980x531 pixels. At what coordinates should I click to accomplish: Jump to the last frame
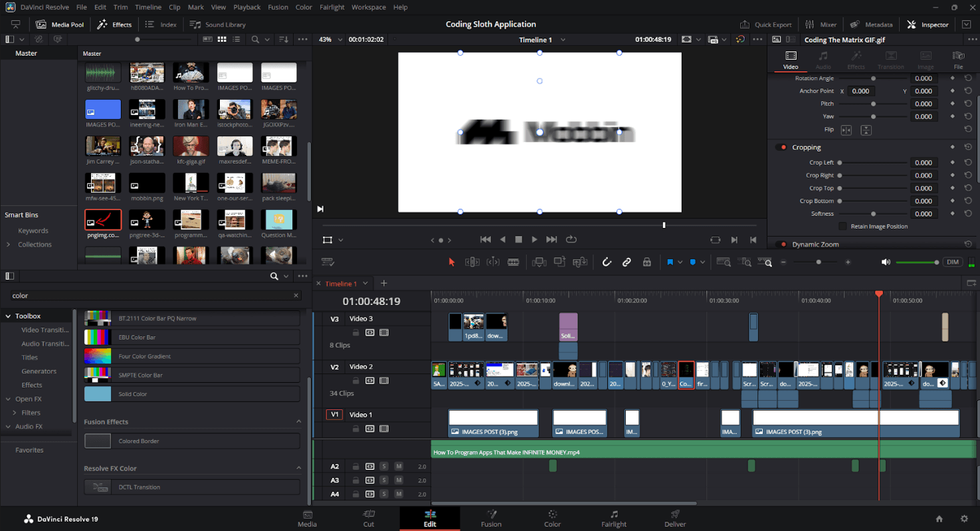pyautogui.click(x=551, y=239)
